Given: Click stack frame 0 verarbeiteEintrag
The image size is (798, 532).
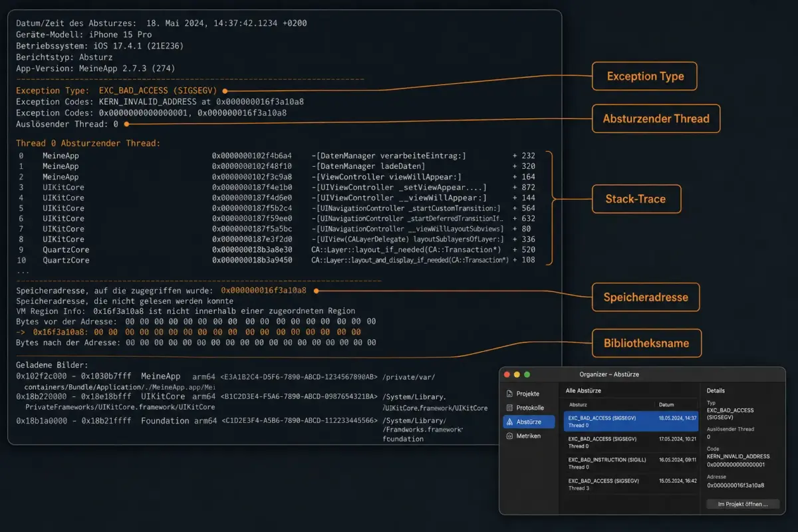Looking at the screenshot, I should point(277,156).
